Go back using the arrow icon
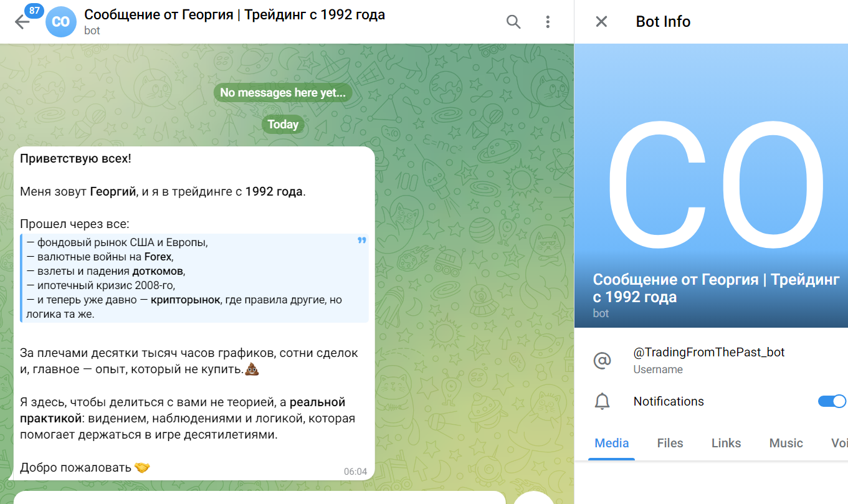This screenshot has width=848, height=504. click(x=22, y=22)
